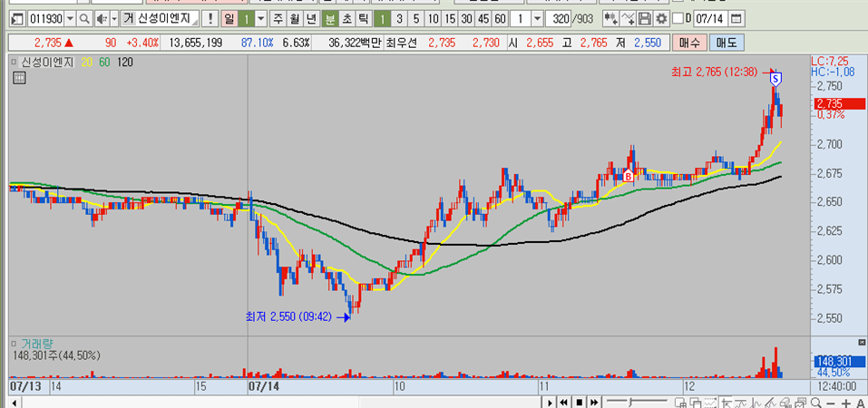Image resolution: width=868 pixels, height=408 pixels.
Task: Select the 60 minute interval button
Action: click(x=500, y=19)
